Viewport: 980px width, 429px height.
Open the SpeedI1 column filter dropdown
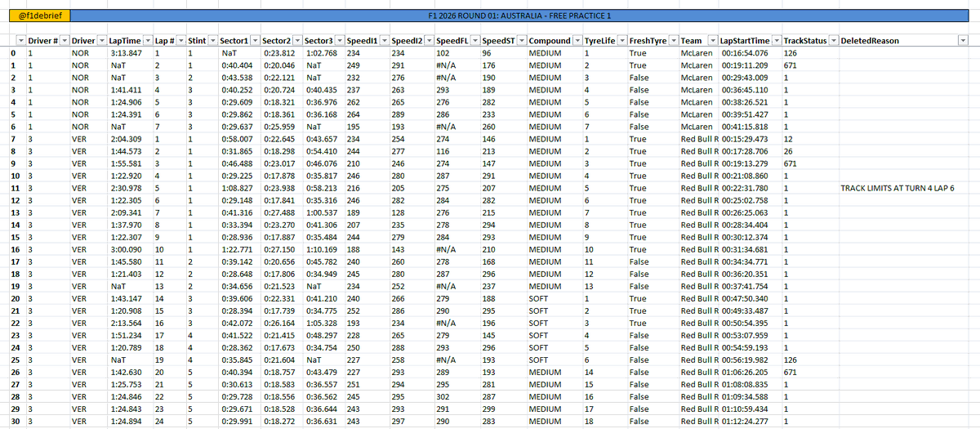click(x=383, y=41)
